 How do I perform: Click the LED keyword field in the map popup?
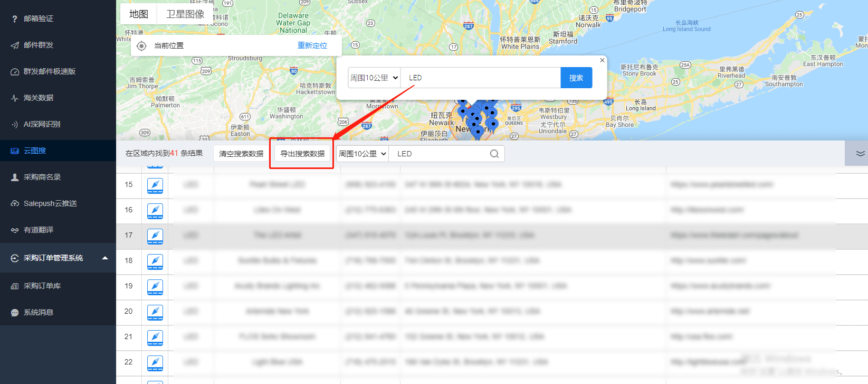coord(481,78)
